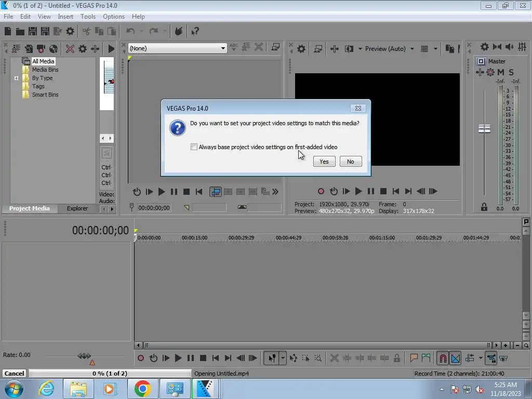Select the Zoom Edit magnifier tool

click(x=318, y=358)
